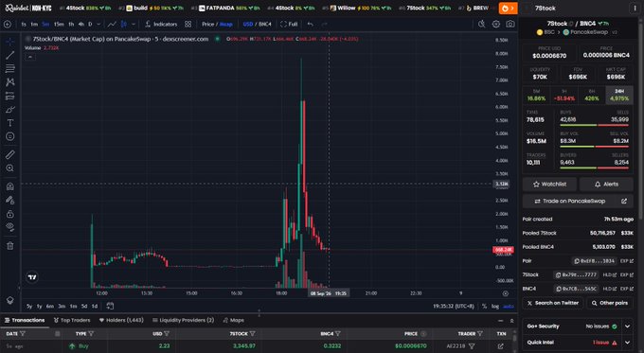
Task: Open quick search magnifier in chart toolbar
Action: click(x=482, y=25)
